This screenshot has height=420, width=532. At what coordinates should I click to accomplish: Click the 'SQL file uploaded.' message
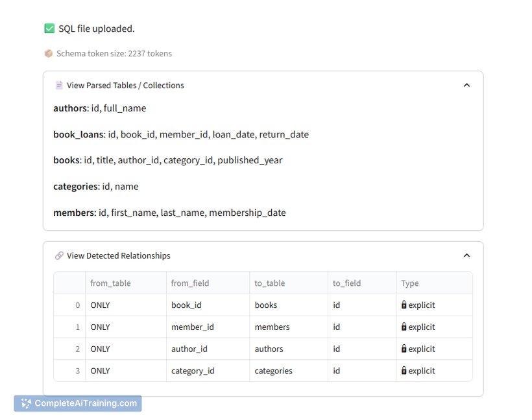tap(97, 29)
